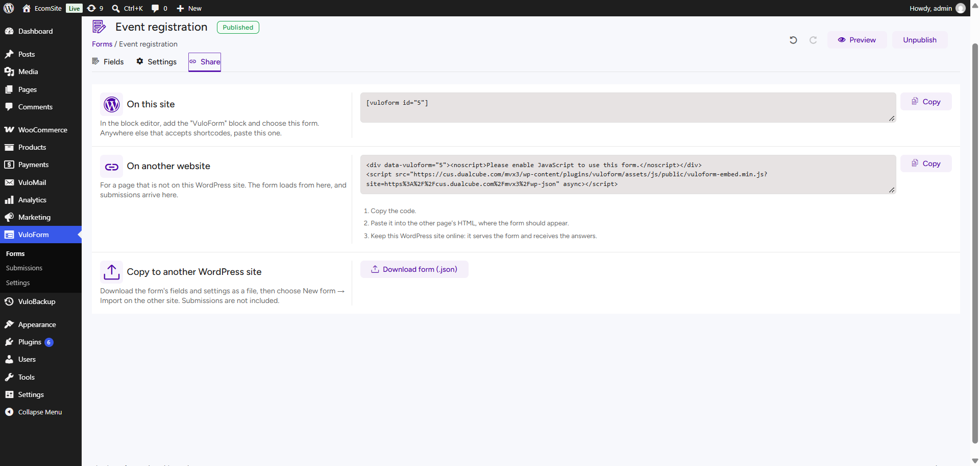Click the WordPress logo in admin bar
Viewport: 980px width, 466px height.
pos(9,8)
